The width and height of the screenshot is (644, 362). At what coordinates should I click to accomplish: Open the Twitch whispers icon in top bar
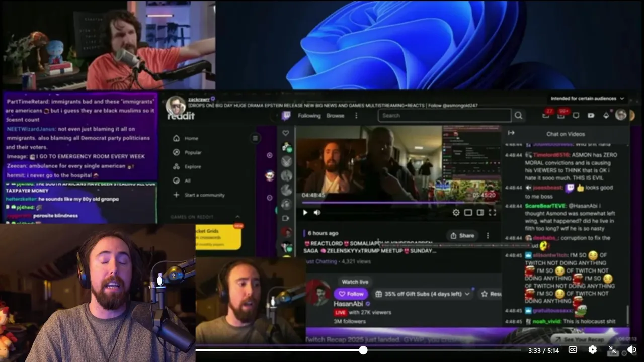tap(576, 115)
